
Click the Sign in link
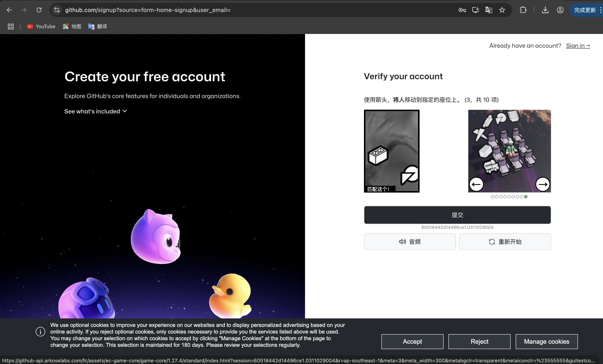tap(577, 46)
